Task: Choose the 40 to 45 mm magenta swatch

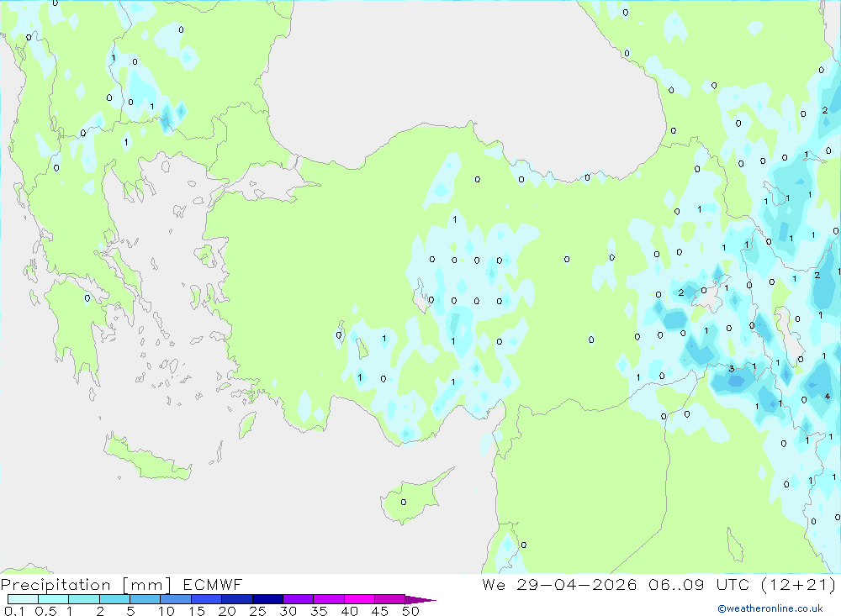Action: coord(359,599)
